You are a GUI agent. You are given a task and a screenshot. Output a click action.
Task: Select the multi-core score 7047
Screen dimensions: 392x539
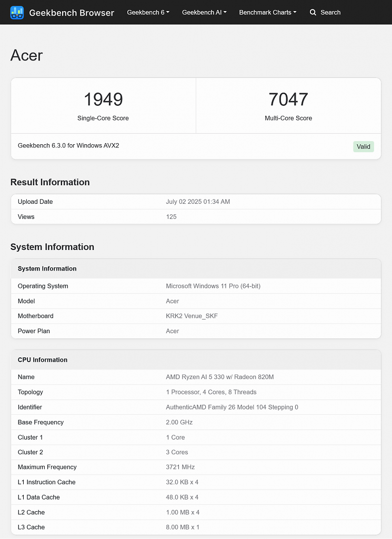[x=288, y=99]
